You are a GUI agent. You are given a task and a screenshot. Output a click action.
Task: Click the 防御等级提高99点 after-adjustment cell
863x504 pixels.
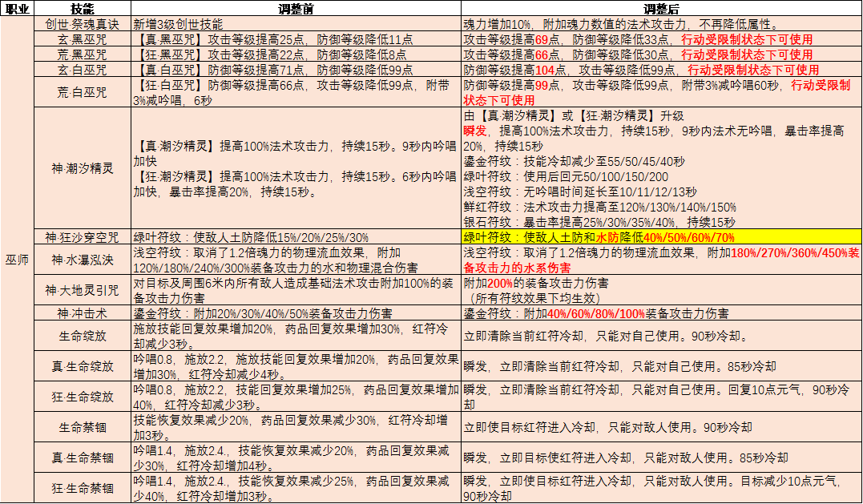click(x=662, y=92)
